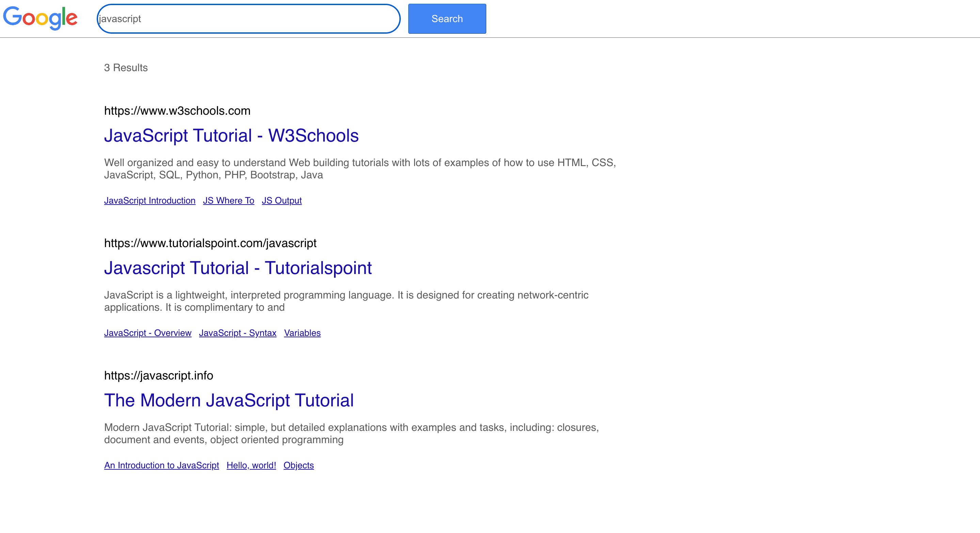The width and height of the screenshot is (980, 533).
Task: Click the Tutorialspoint URL text
Action: 210,243
